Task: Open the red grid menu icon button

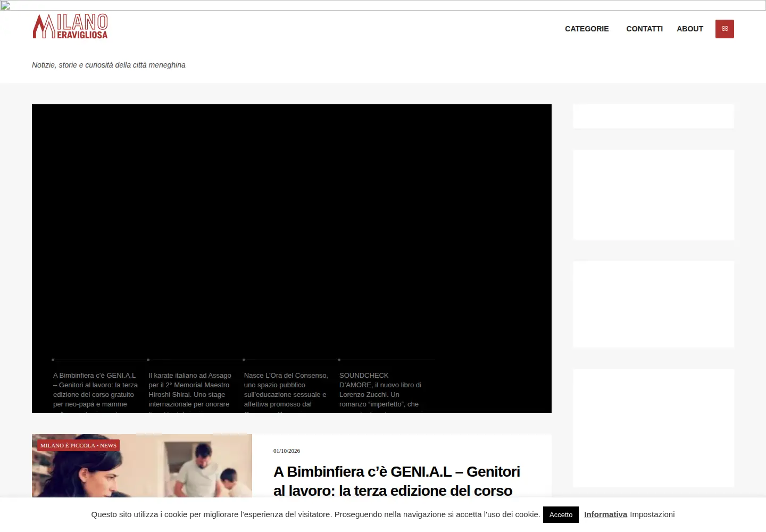Action: point(725,29)
